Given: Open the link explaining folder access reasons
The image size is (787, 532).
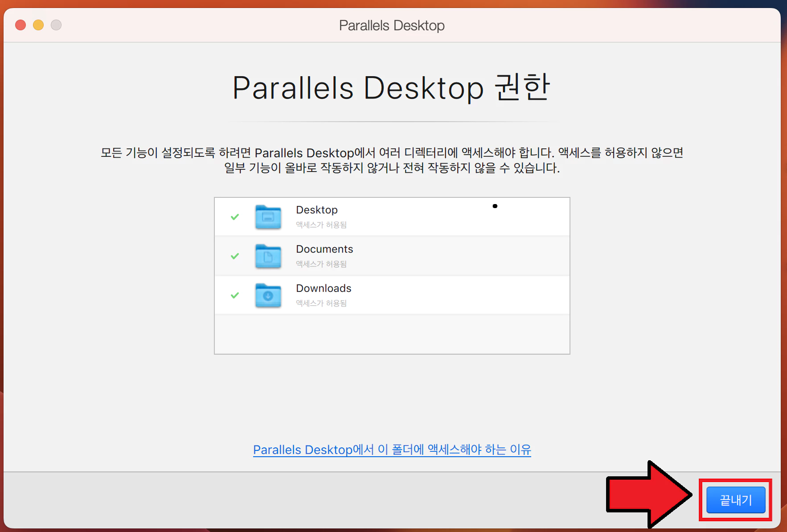Looking at the screenshot, I should [392, 450].
